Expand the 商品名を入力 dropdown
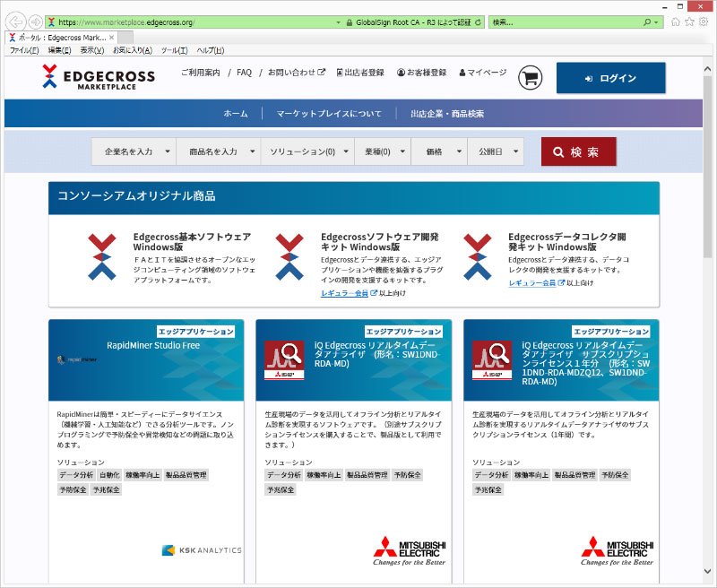This screenshot has width=717, height=588. (218, 151)
